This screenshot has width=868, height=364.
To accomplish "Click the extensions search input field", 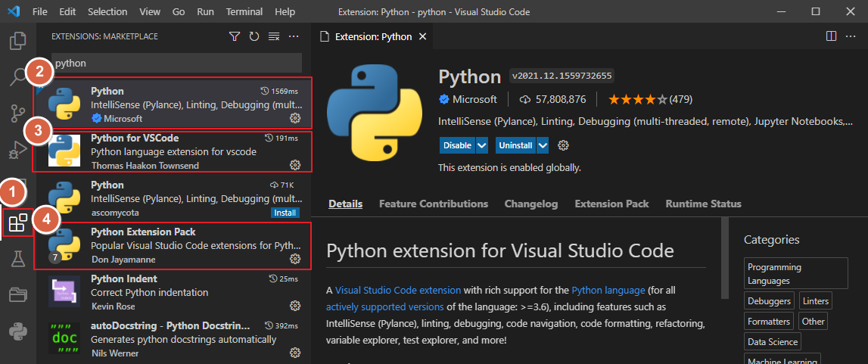I will click(176, 63).
